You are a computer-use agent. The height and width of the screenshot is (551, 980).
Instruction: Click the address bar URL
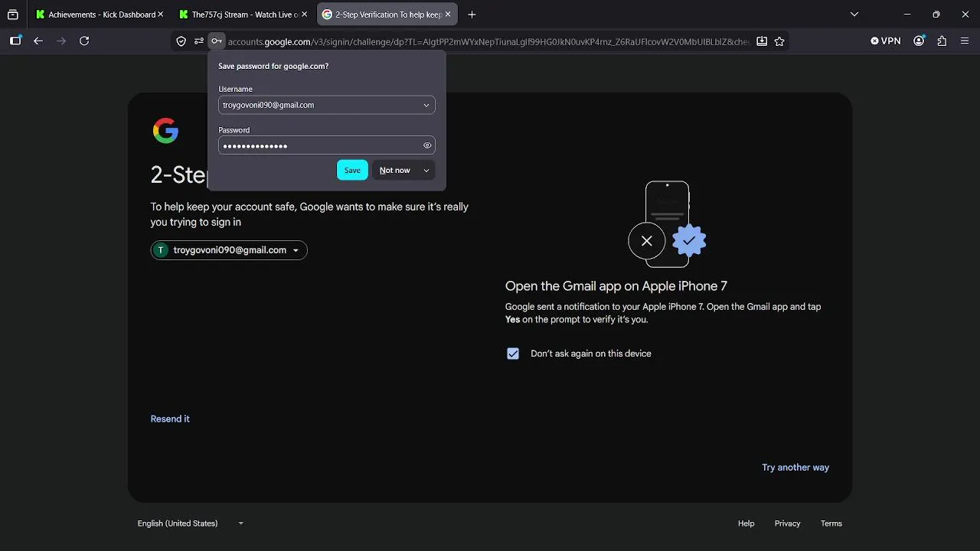488,42
